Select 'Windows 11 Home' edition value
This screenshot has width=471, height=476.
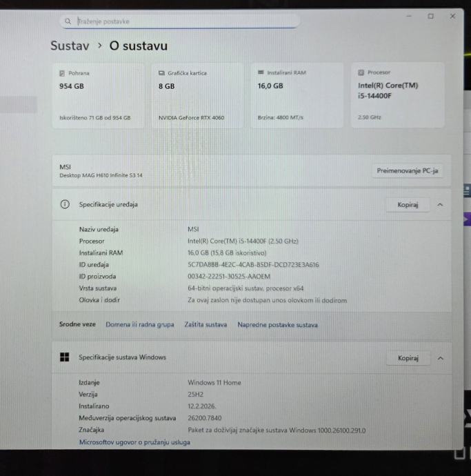(x=214, y=382)
